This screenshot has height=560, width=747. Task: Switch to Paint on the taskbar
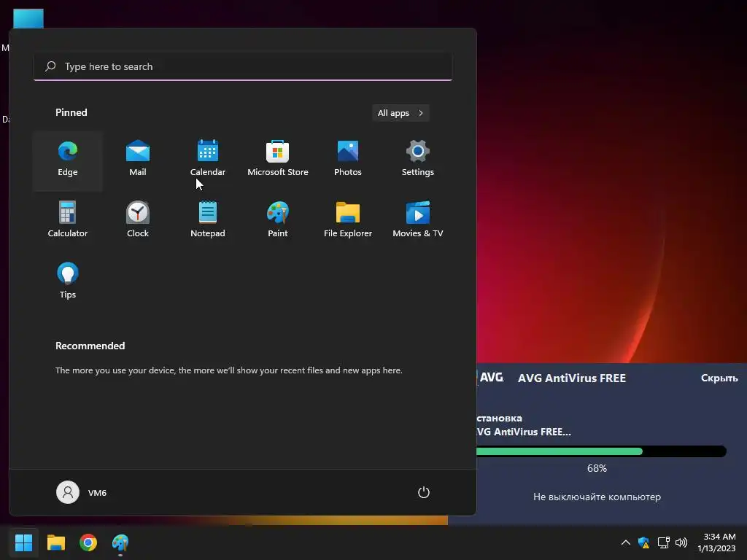pos(120,542)
